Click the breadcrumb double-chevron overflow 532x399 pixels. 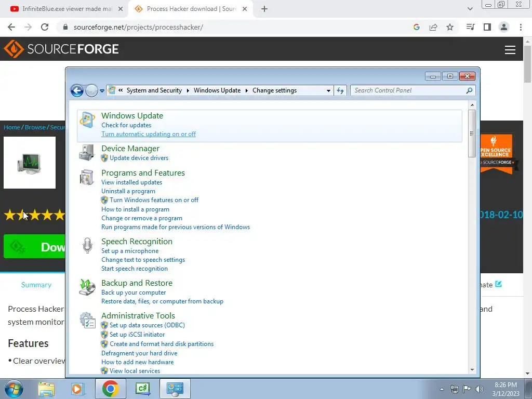pyautogui.click(x=121, y=90)
